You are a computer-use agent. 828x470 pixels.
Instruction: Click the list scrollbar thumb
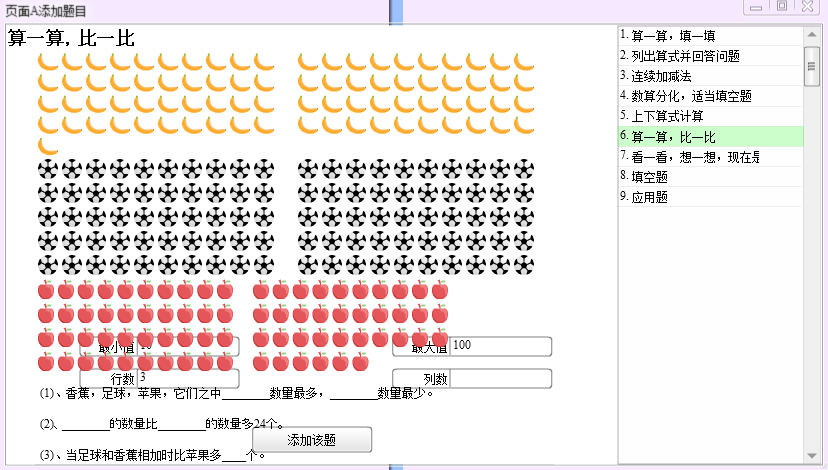811,66
